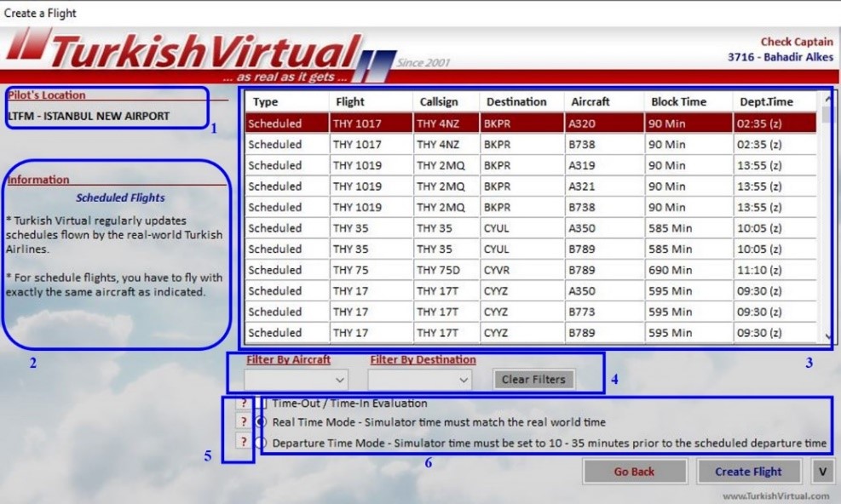Click the "Scheduled Flights" information heading
841x504 pixels.
(120, 198)
